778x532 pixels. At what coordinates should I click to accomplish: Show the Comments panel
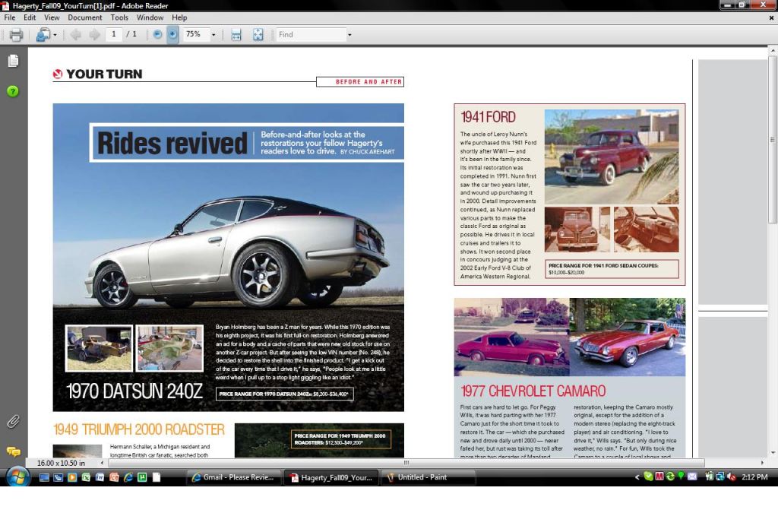point(13,451)
